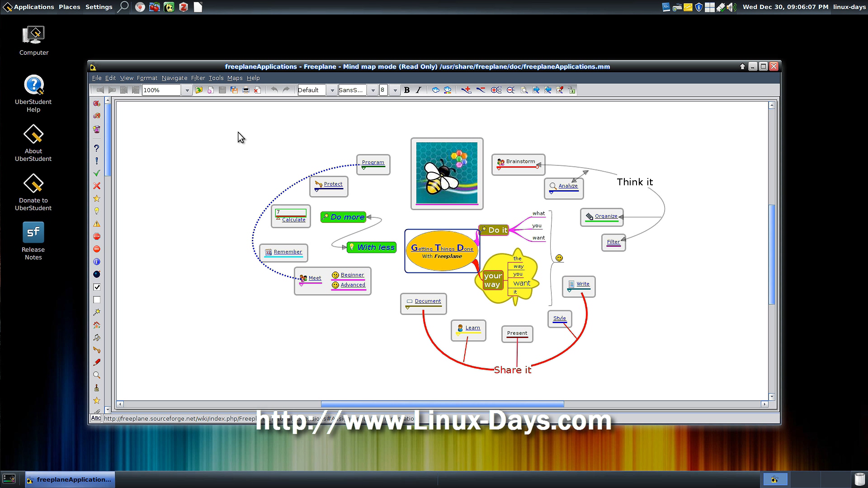Click the checked checkbox icon in sidebar
Viewport: 868px width, 488px height.
(96, 287)
